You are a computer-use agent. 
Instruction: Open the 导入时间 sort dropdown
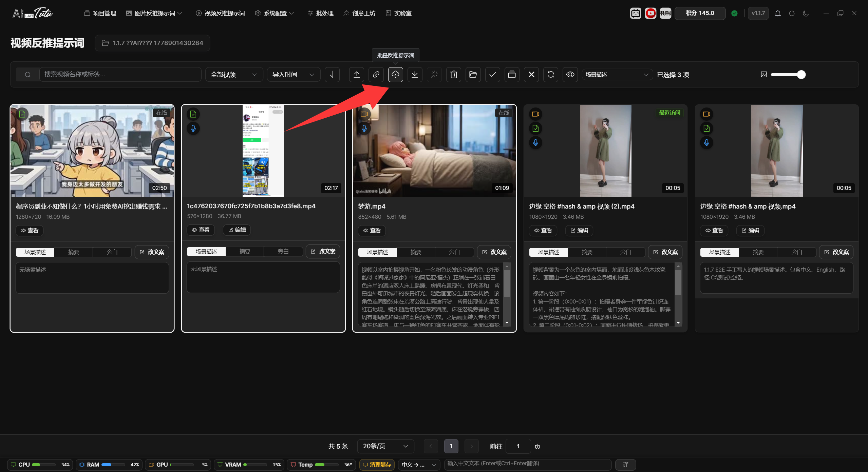[x=294, y=75]
